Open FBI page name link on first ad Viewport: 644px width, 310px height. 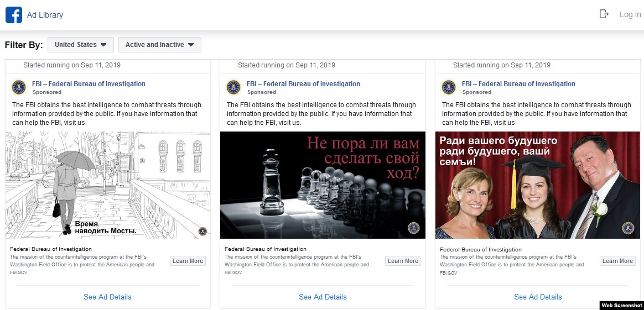(89, 84)
